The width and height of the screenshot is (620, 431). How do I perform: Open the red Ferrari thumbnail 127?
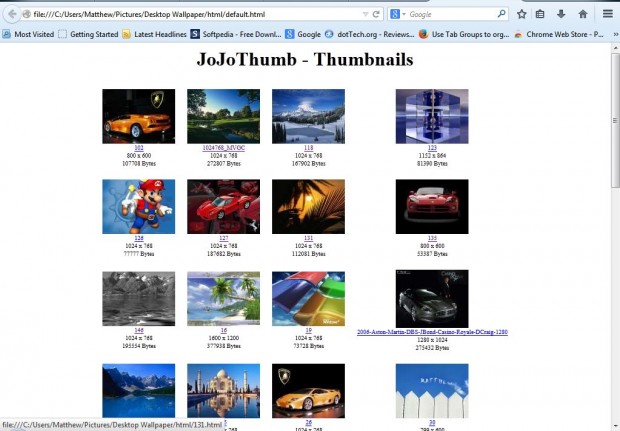[223, 206]
